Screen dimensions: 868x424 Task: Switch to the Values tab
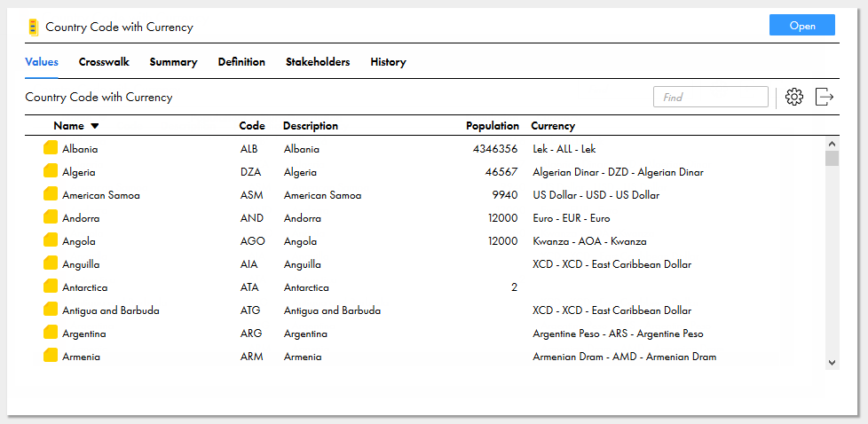pos(42,62)
